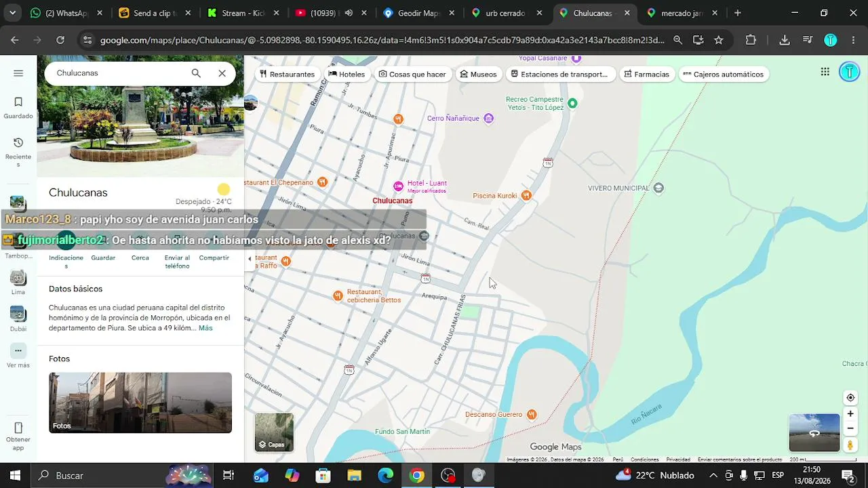
Task: Select the Cosas que hacer chip
Action: pos(412,74)
